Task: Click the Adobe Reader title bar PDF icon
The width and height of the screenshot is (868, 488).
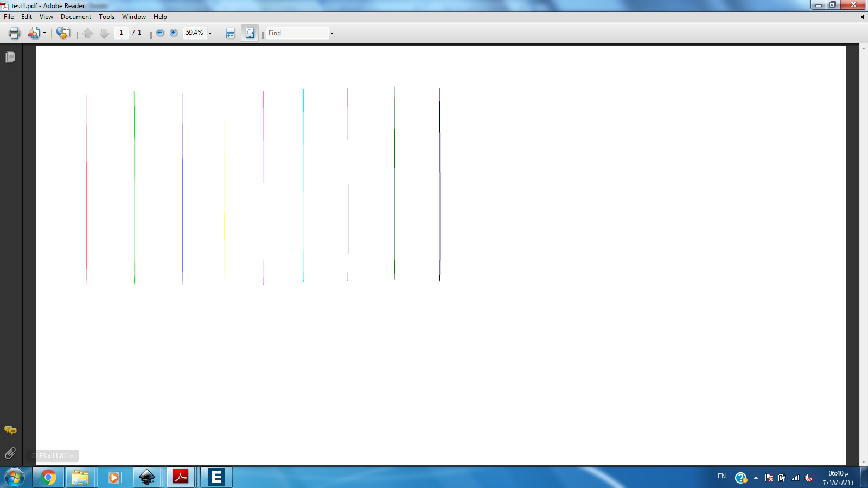Action: tap(5, 6)
